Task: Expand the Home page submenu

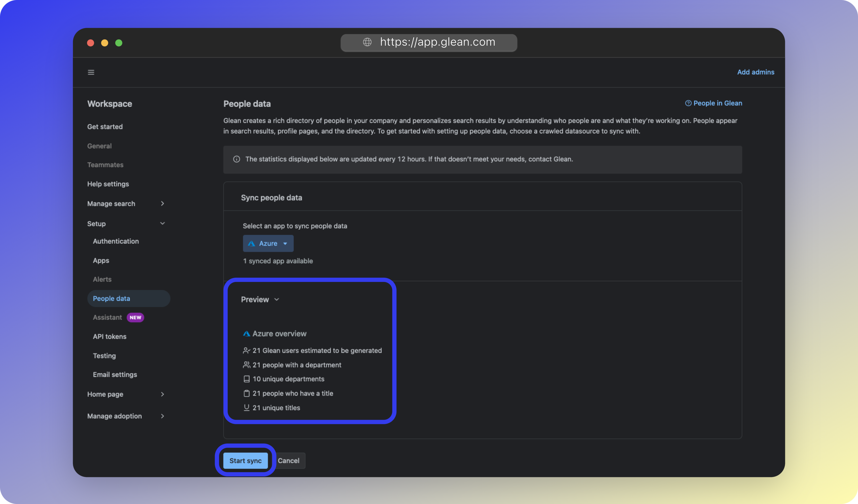Action: (162, 394)
